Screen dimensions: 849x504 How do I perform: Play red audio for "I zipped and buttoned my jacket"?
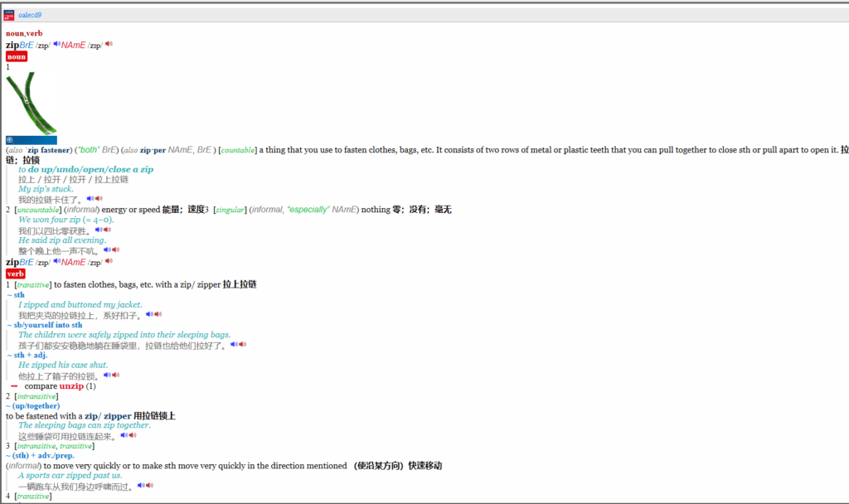[x=158, y=314]
